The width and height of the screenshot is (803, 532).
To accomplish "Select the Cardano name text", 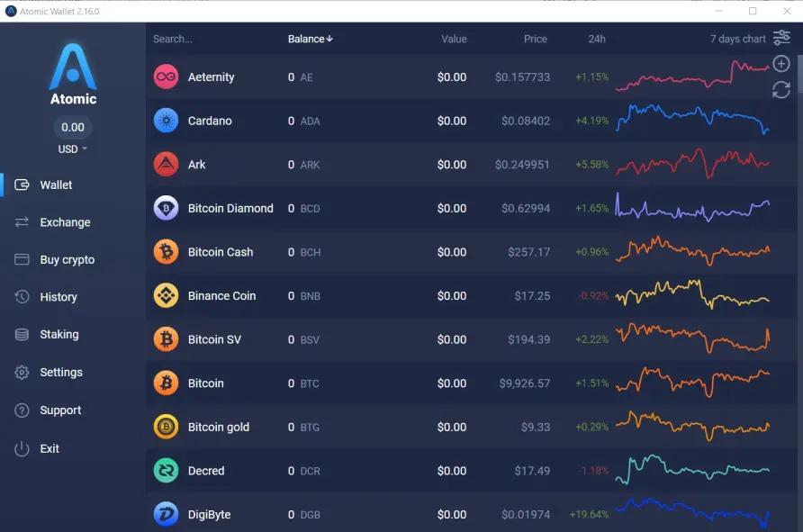I will tap(210, 121).
